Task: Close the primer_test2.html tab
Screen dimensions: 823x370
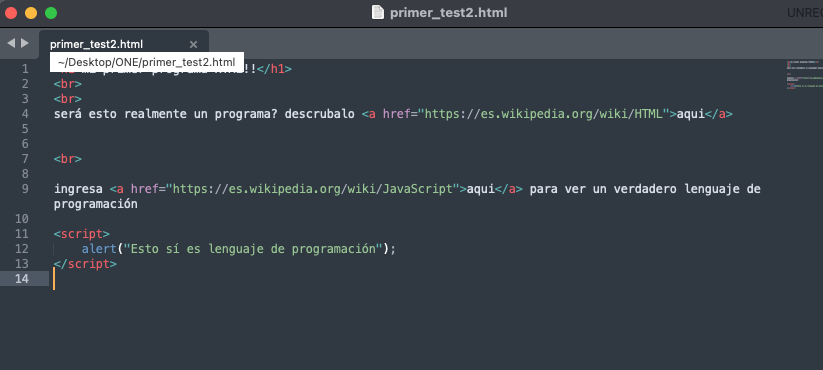Action: (193, 45)
